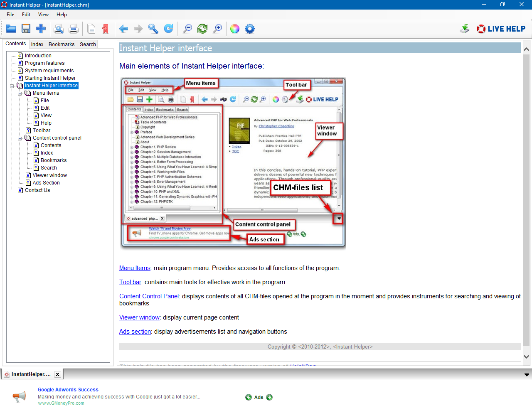The height and width of the screenshot is (413, 532).
Task: Click the printer icon
Action: [74, 29]
